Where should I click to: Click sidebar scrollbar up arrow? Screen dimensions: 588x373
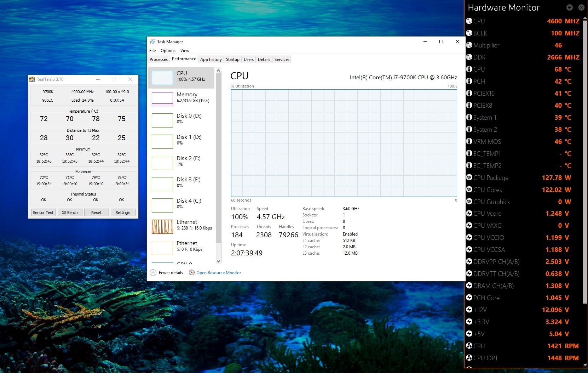click(218, 71)
